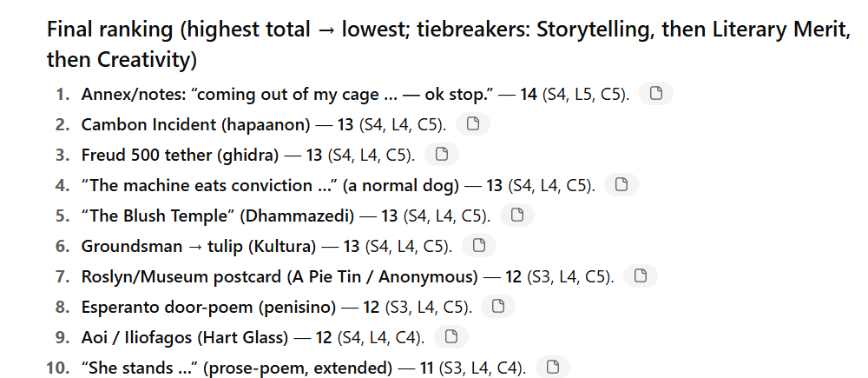Copy the Annex/notes ranking entry

pos(656,94)
